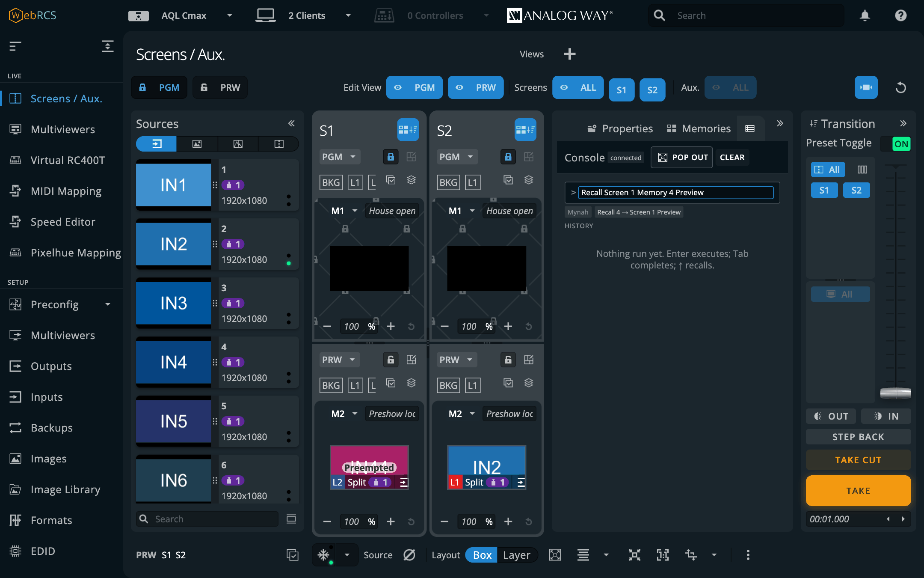The width and height of the screenshot is (924, 578).
Task: Collapse the Sources panel with double chevron
Action: click(x=291, y=123)
